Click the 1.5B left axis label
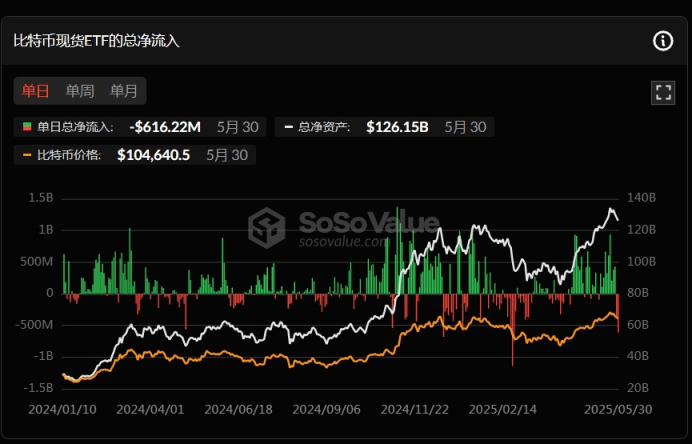 pos(41,198)
